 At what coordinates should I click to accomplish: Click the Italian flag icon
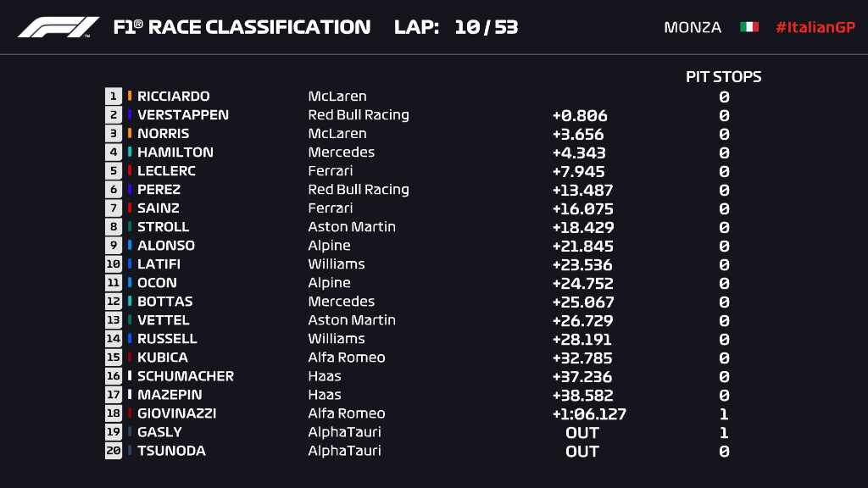pos(748,27)
